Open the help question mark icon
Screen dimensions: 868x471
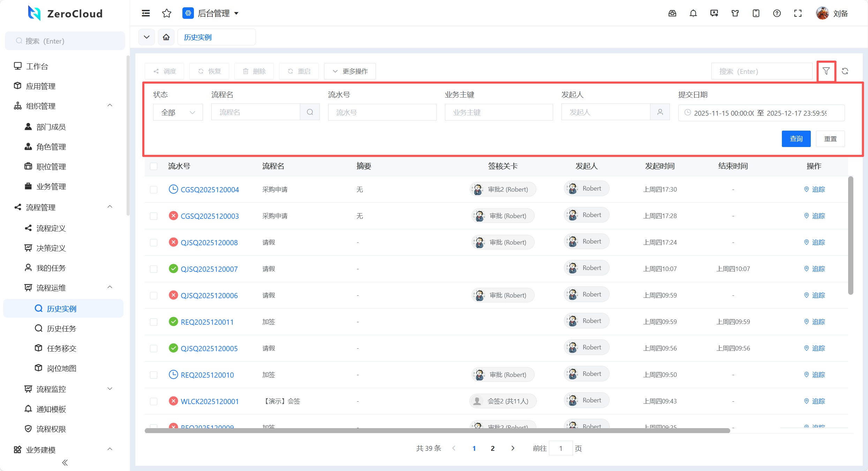tap(777, 13)
